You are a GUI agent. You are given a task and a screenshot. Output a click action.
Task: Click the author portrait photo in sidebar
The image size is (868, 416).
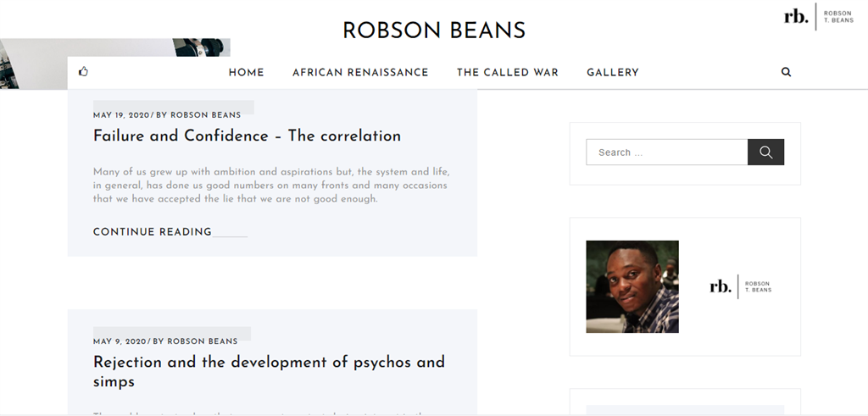pos(632,286)
